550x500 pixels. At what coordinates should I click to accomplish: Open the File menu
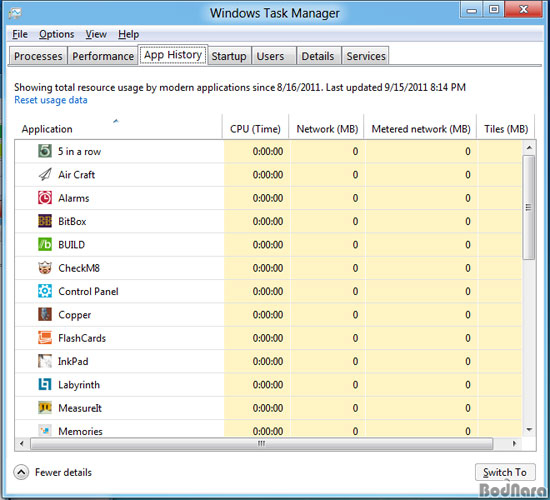(x=20, y=34)
